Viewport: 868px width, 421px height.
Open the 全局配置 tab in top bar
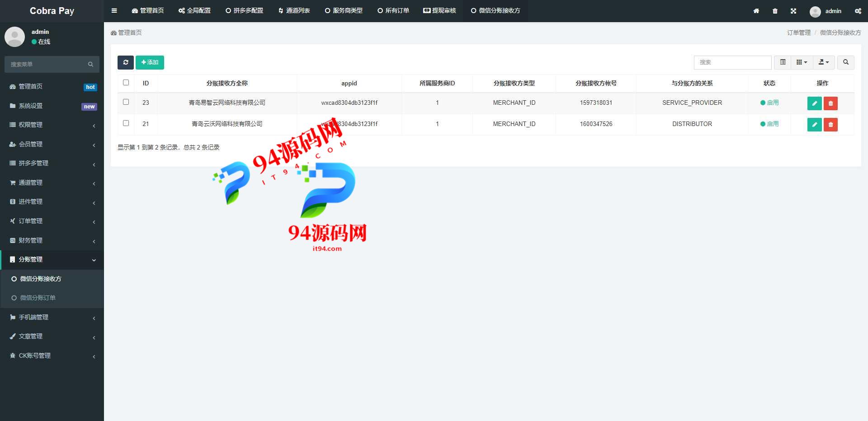tap(194, 11)
